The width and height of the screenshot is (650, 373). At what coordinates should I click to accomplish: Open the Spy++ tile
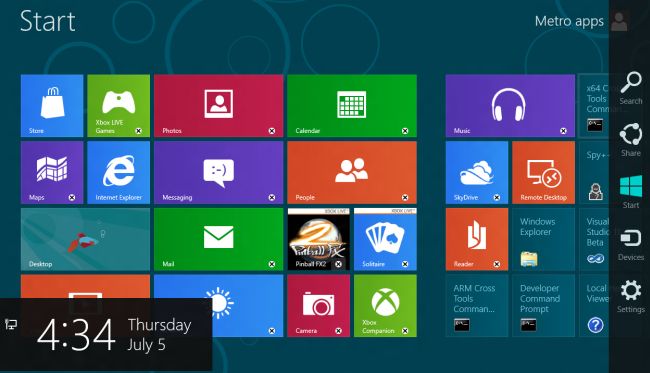coord(594,172)
